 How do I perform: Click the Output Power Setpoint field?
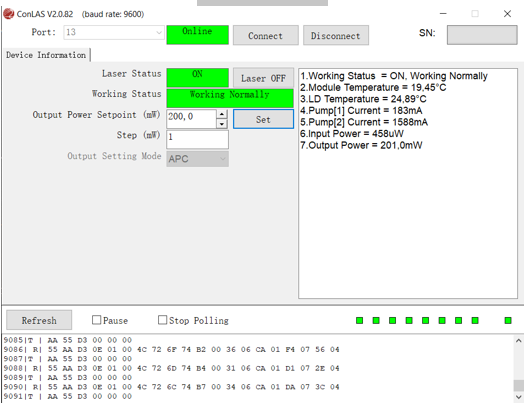pyautogui.click(x=192, y=119)
